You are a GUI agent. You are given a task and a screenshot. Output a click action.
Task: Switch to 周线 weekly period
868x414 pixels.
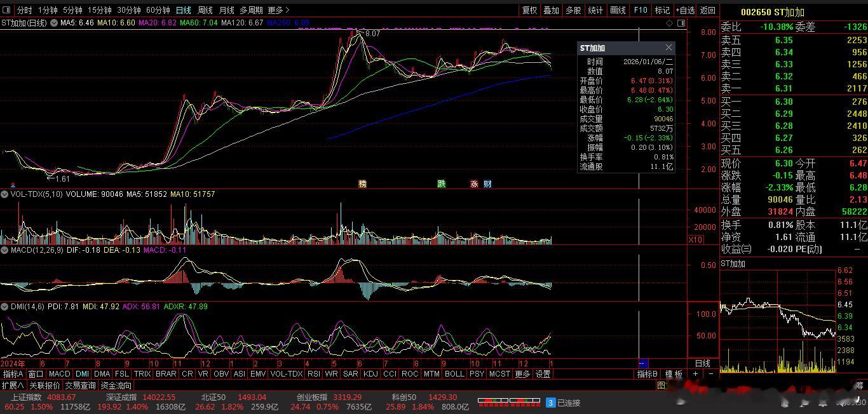tap(205, 10)
